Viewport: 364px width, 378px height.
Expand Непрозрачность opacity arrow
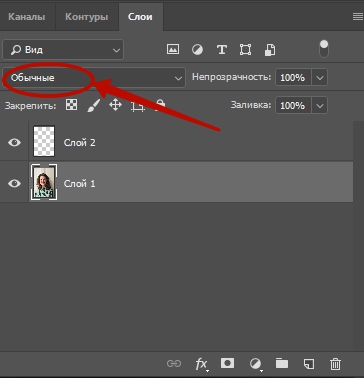(320, 78)
